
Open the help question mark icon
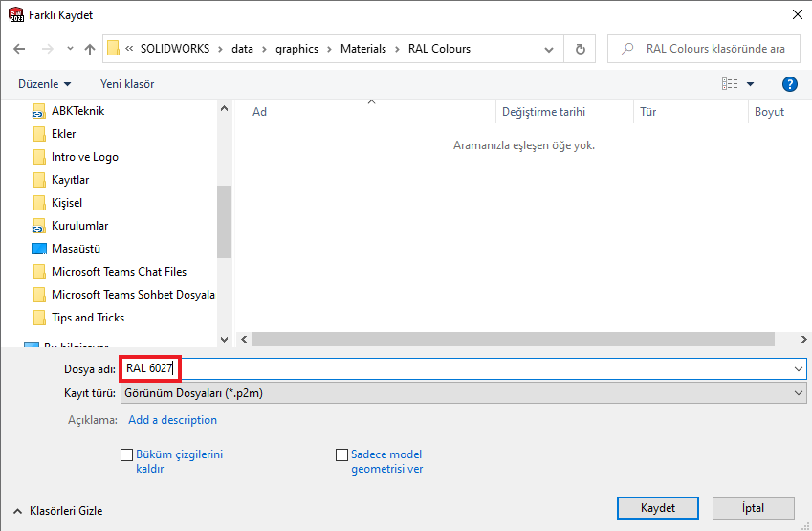pos(790,84)
